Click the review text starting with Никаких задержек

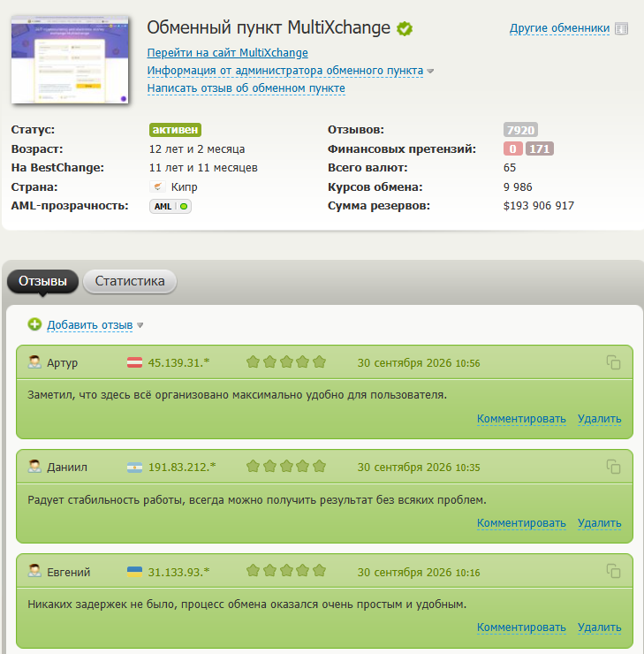(246, 604)
